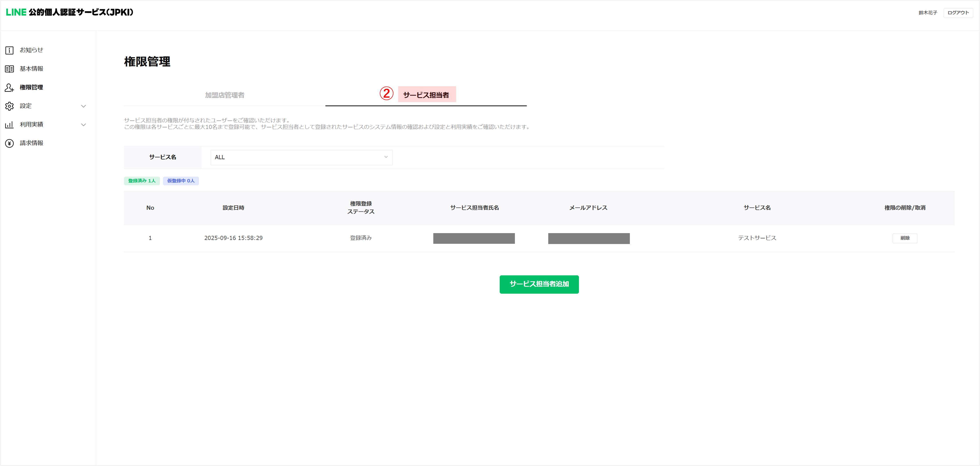The width and height of the screenshot is (980, 466).
Task: Click the サービス担当者追加 button
Action: click(x=539, y=284)
